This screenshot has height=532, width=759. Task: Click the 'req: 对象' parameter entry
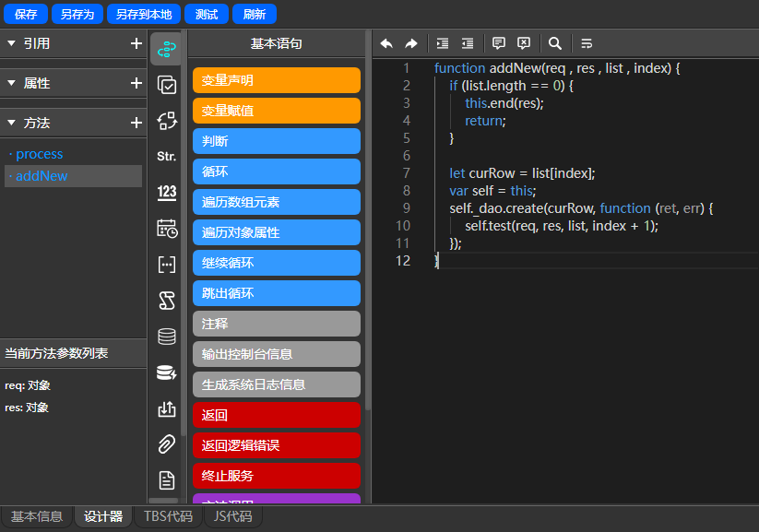pyautogui.click(x=28, y=385)
